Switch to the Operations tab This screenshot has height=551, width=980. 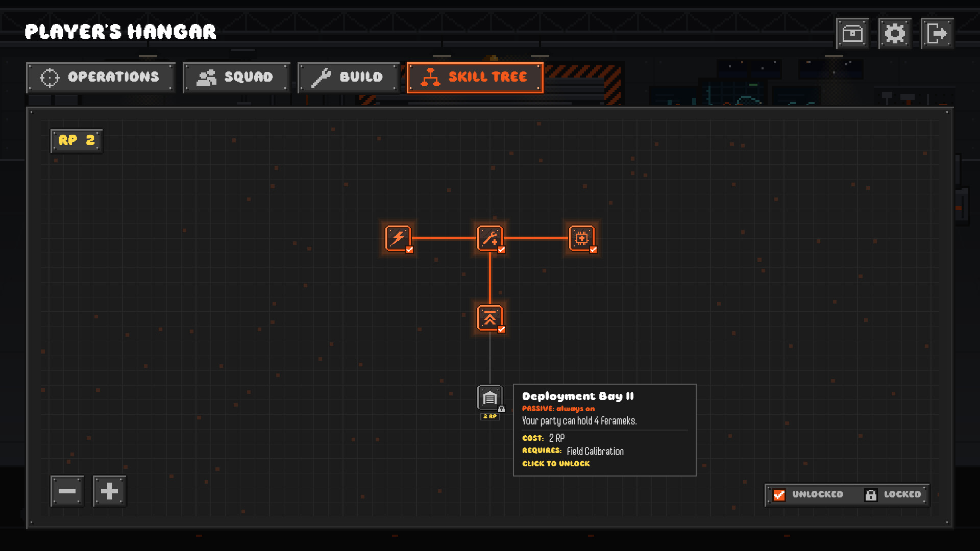pos(101,78)
